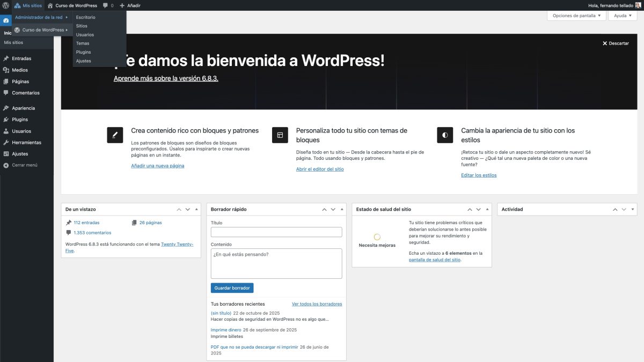Click the pages icon next to 26 páginas
644x362 pixels.
point(134,222)
